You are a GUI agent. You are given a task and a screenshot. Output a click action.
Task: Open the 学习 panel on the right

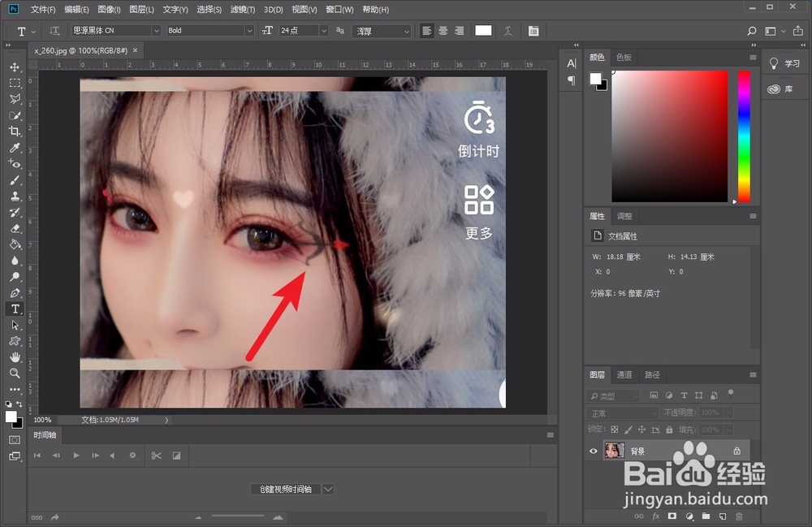785,63
